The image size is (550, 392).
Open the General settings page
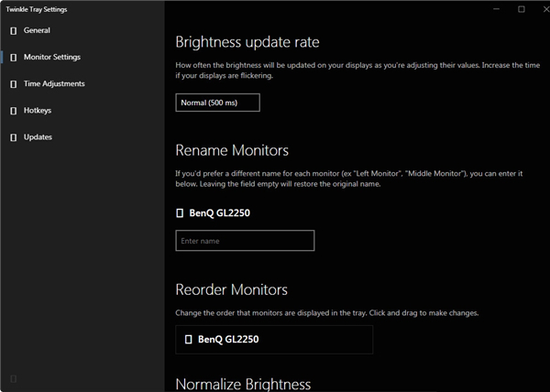37,30
